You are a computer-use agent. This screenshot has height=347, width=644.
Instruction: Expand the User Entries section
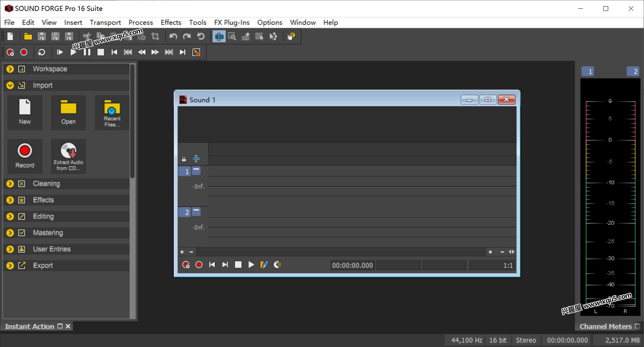tap(10, 249)
